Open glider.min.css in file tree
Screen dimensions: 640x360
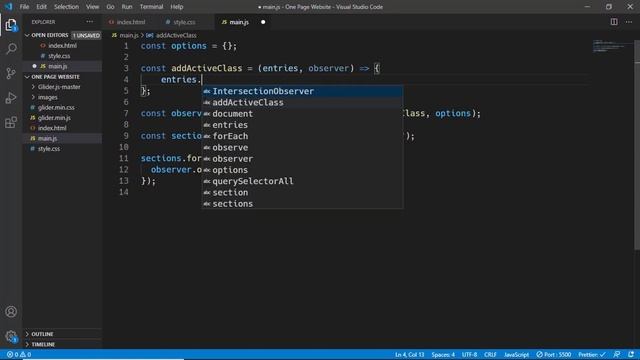click(56, 107)
